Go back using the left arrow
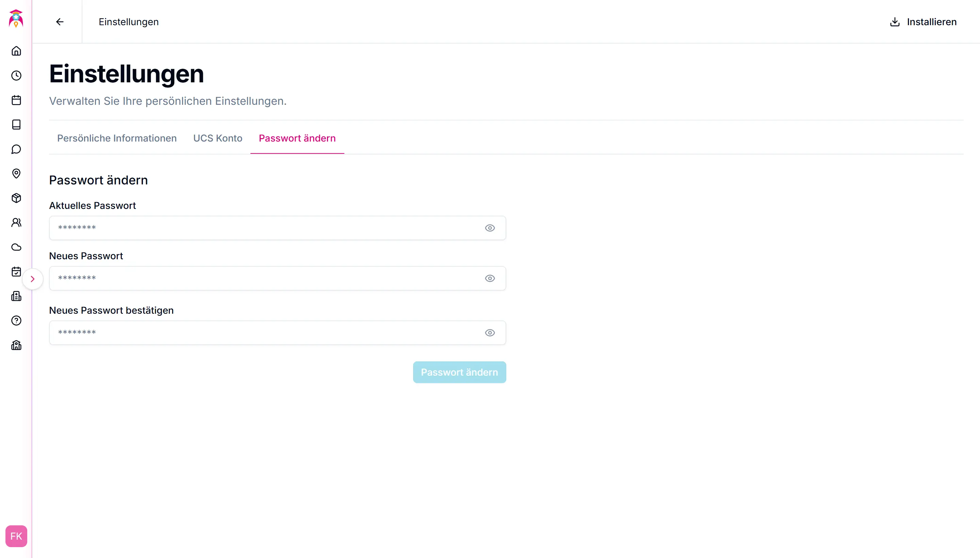 click(60, 22)
